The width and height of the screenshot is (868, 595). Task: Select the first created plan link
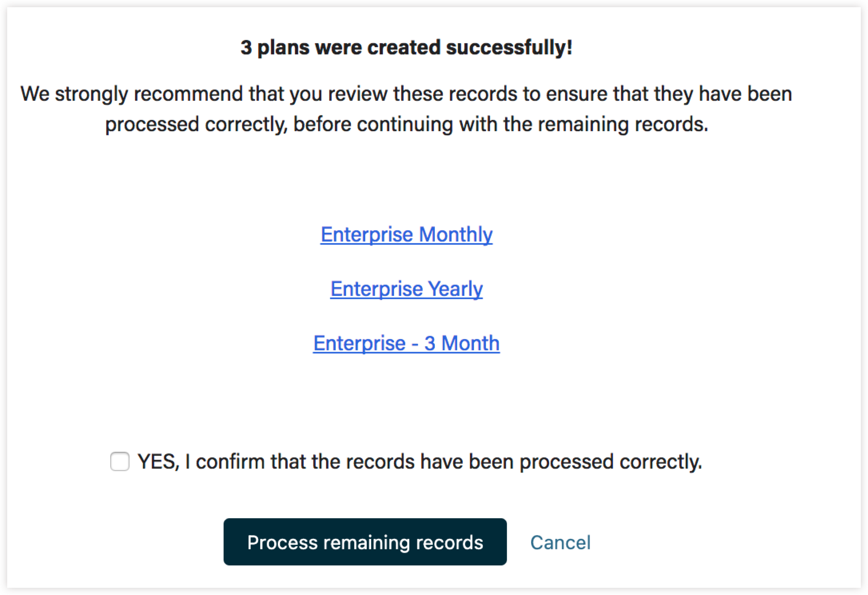406,234
